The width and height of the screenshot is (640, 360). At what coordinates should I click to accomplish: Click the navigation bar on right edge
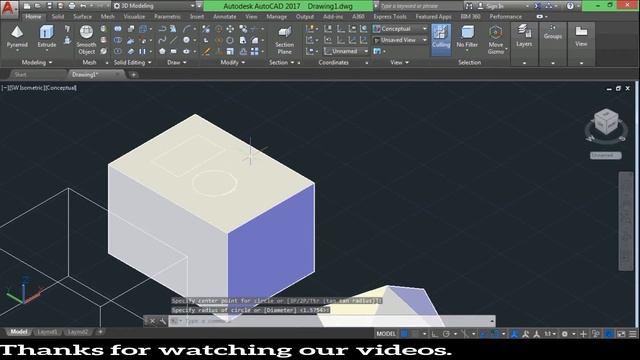[626, 221]
